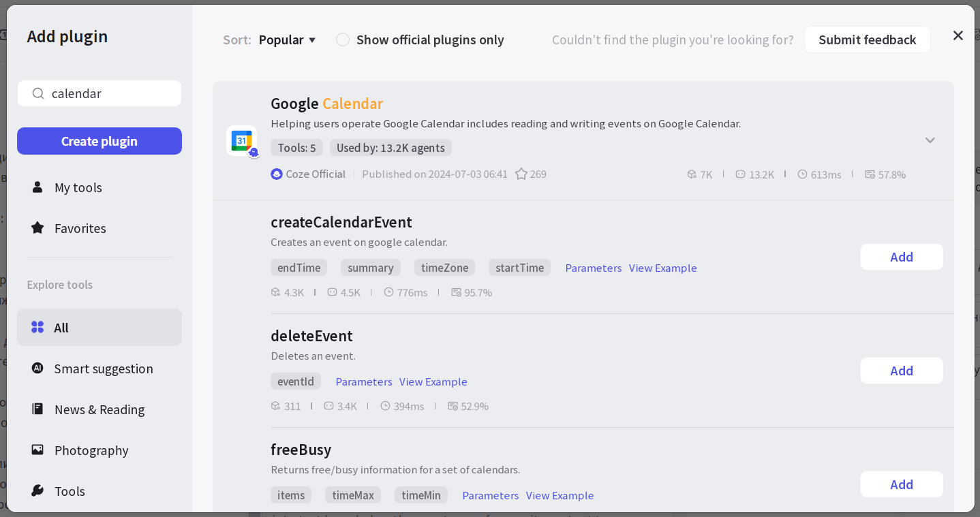980x517 pixels.
Task: Click the bot icon next to 4.5K
Action: point(332,292)
